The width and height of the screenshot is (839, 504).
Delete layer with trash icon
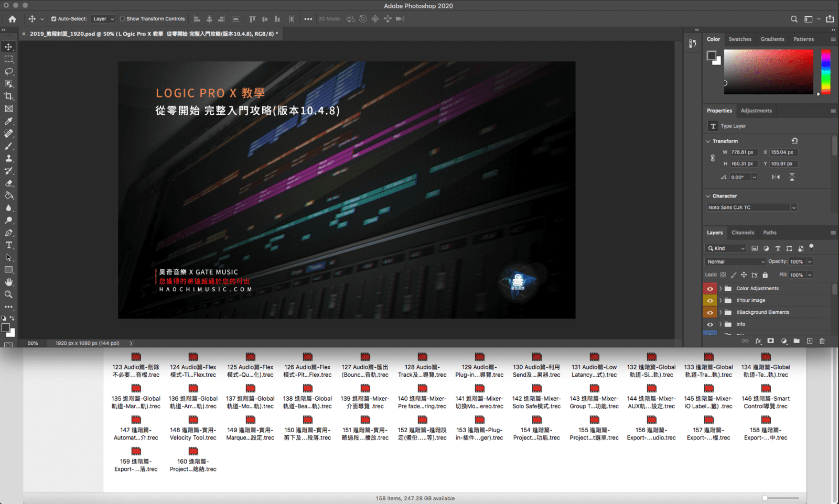(x=822, y=341)
